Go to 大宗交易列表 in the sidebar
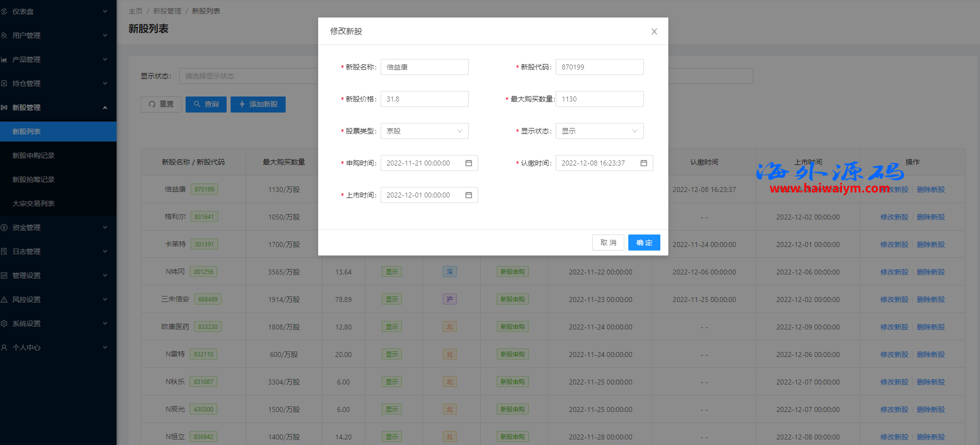 (x=34, y=203)
